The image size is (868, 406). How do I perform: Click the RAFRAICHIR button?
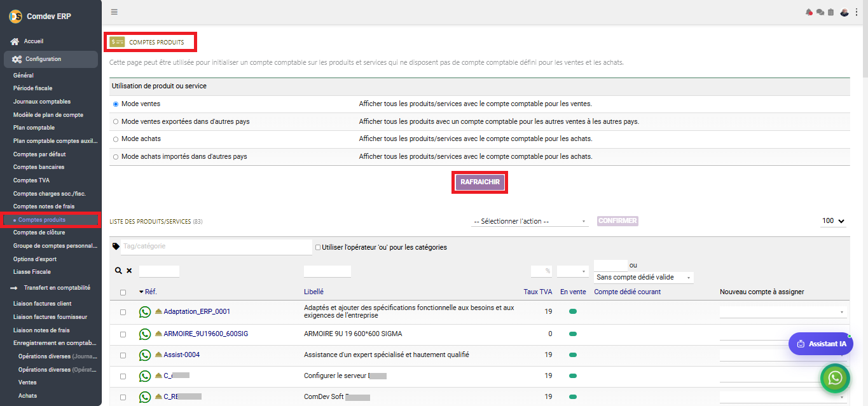click(480, 182)
